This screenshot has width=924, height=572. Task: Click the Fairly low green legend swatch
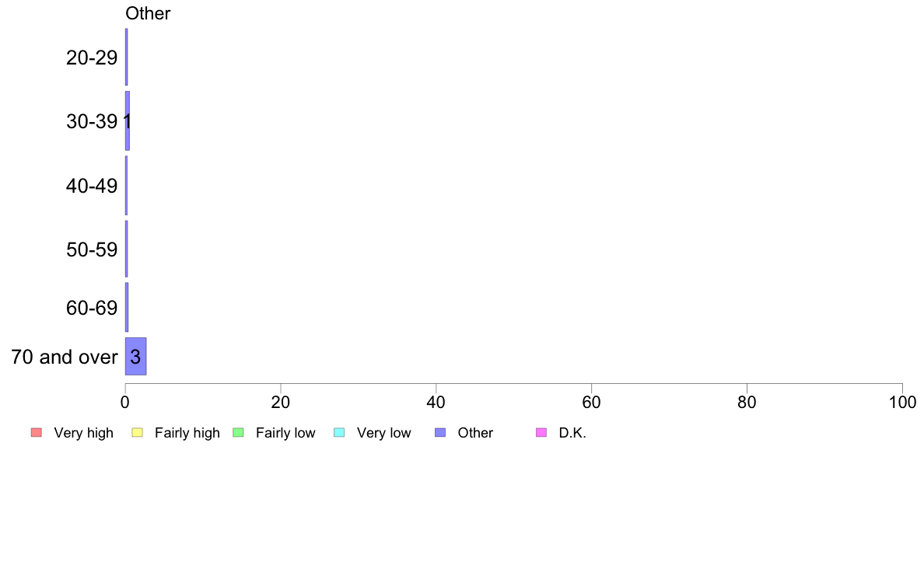[238, 432]
